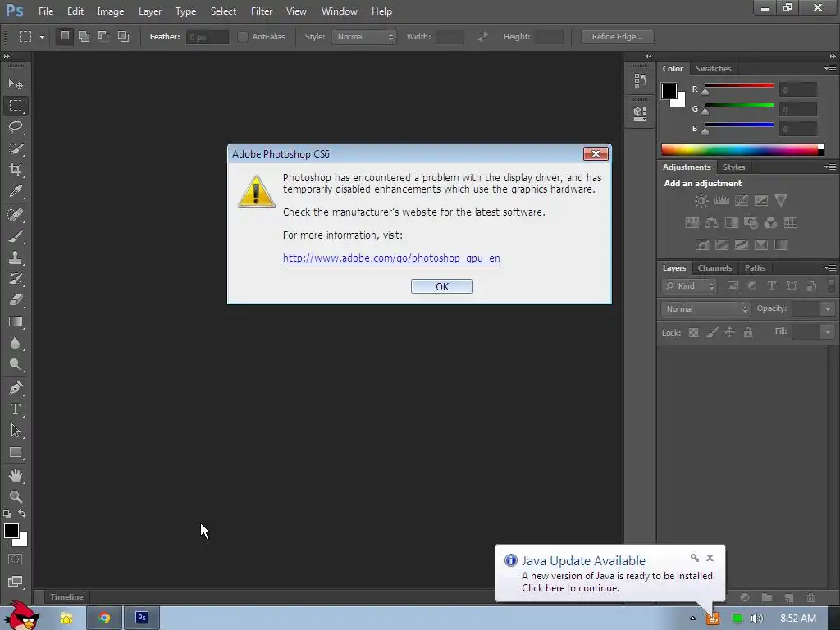The width and height of the screenshot is (840, 630).
Task: Click the default colors icon in toolbox
Action: (7, 514)
